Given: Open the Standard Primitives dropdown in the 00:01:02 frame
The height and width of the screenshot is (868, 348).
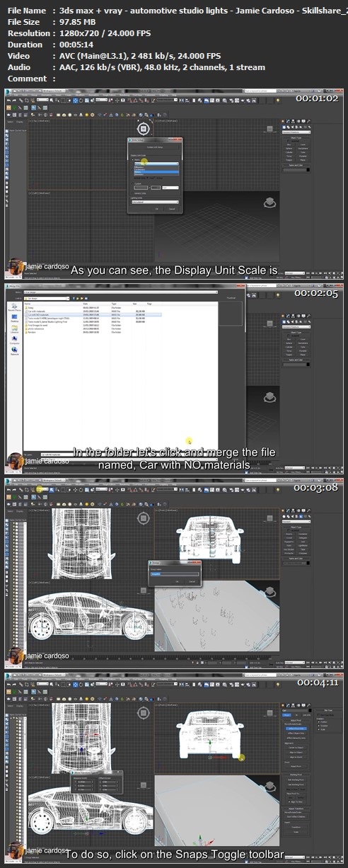Looking at the screenshot, I should click(x=296, y=132).
